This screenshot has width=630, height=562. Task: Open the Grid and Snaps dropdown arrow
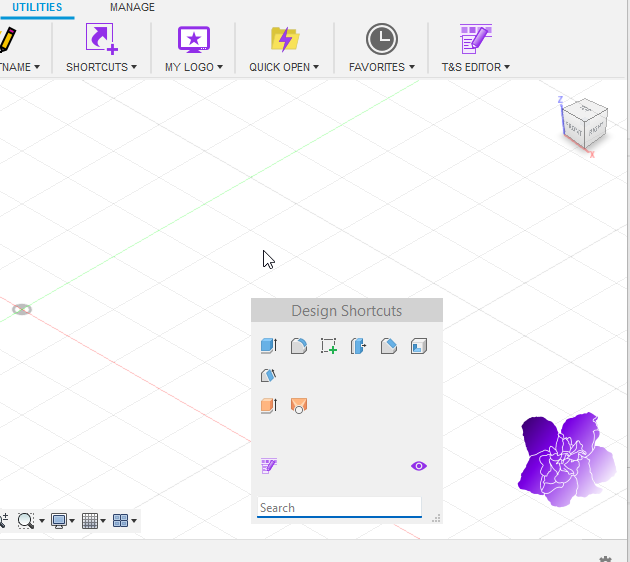[103, 521]
